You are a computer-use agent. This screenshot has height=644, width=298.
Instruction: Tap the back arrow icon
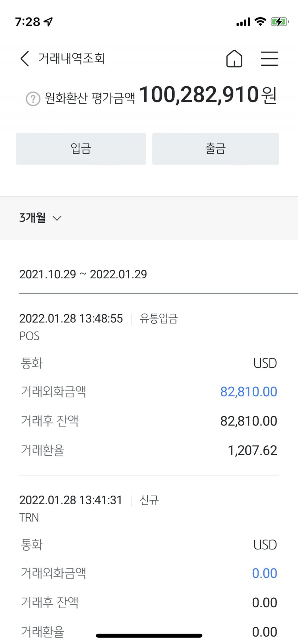(x=25, y=59)
